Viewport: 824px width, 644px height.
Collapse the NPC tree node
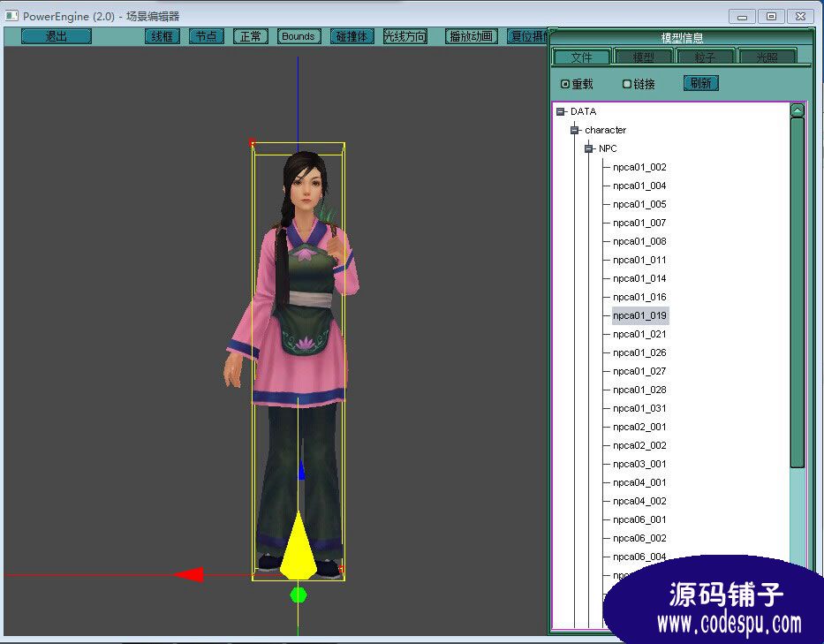coord(589,148)
